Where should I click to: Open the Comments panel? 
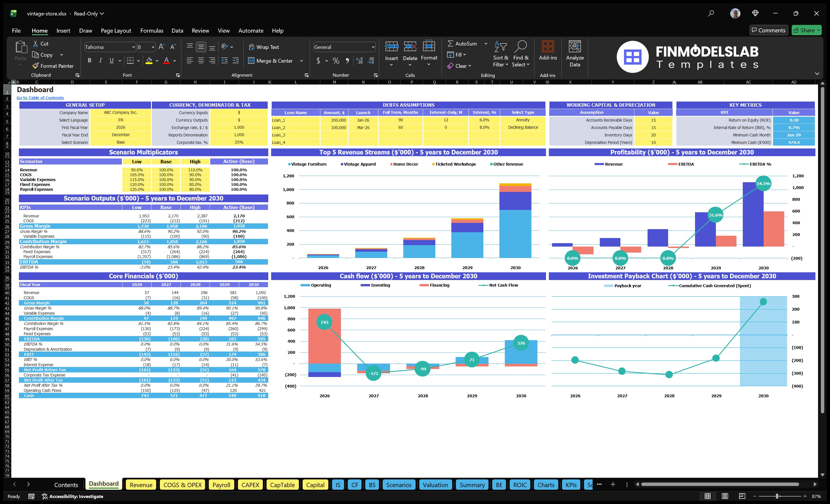pos(769,30)
